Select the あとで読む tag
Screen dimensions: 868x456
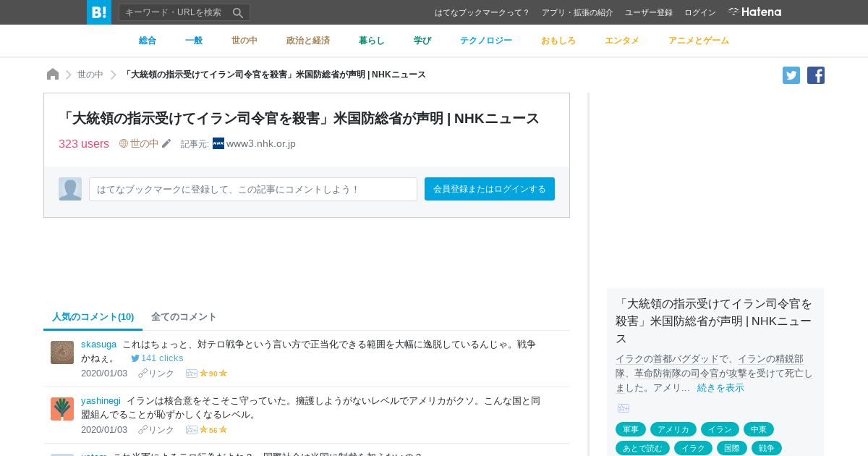[x=642, y=448]
